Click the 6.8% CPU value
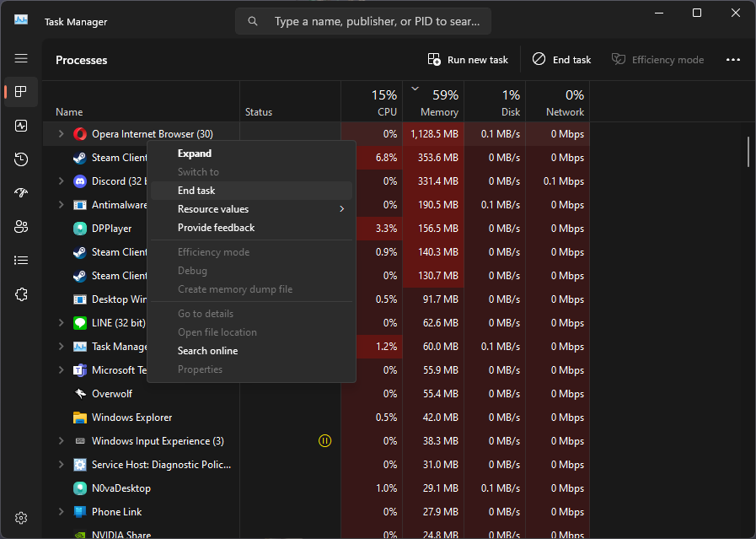The width and height of the screenshot is (756, 539). [x=386, y=158]
